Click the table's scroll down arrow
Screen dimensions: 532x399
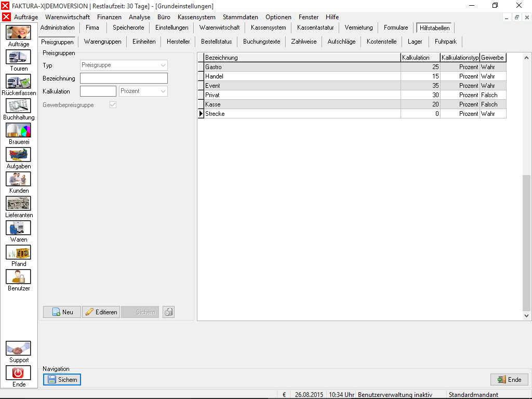point(526,315)
